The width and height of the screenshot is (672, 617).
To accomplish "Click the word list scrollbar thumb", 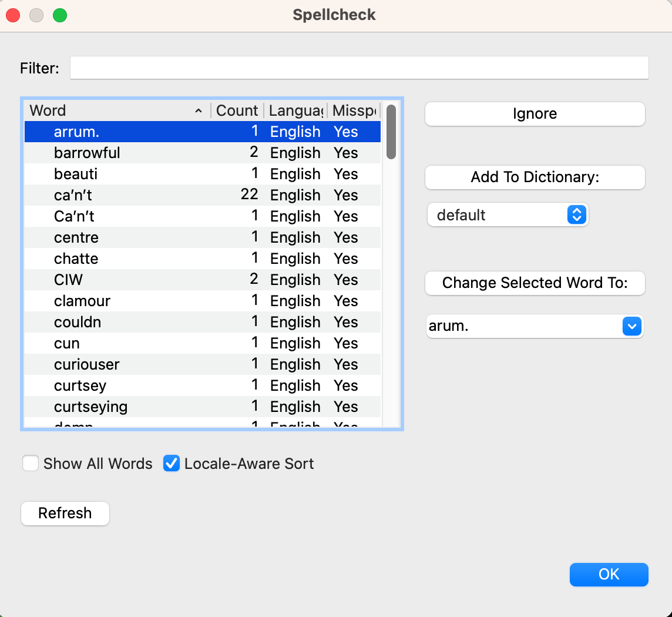I will click(x=391, y=132).
